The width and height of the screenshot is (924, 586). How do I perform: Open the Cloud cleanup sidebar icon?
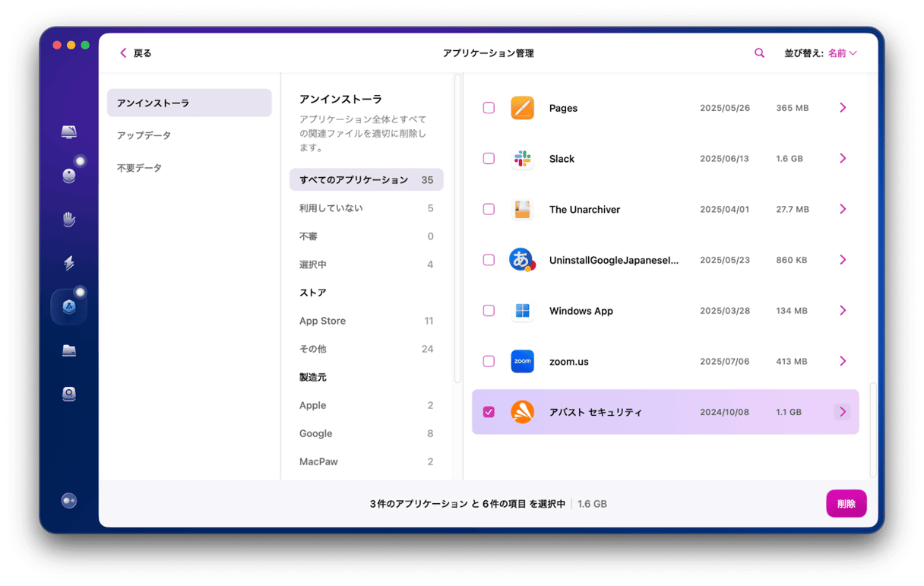tap(69, 394)
